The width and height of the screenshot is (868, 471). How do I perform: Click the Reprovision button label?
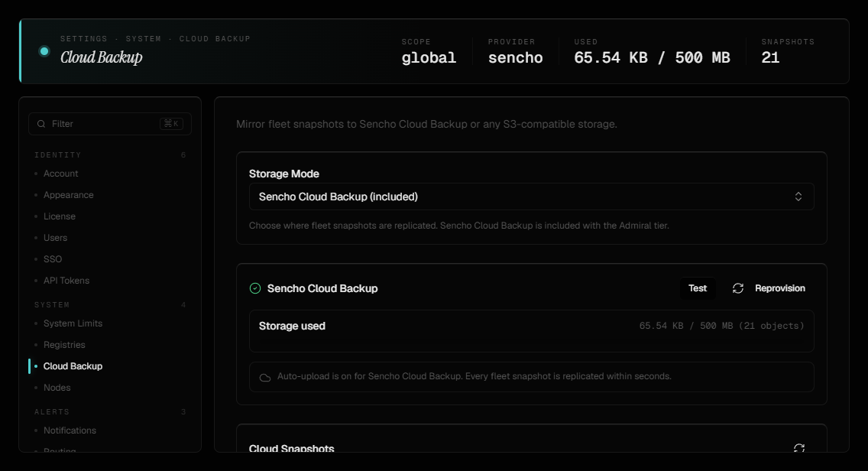point(780,288)
